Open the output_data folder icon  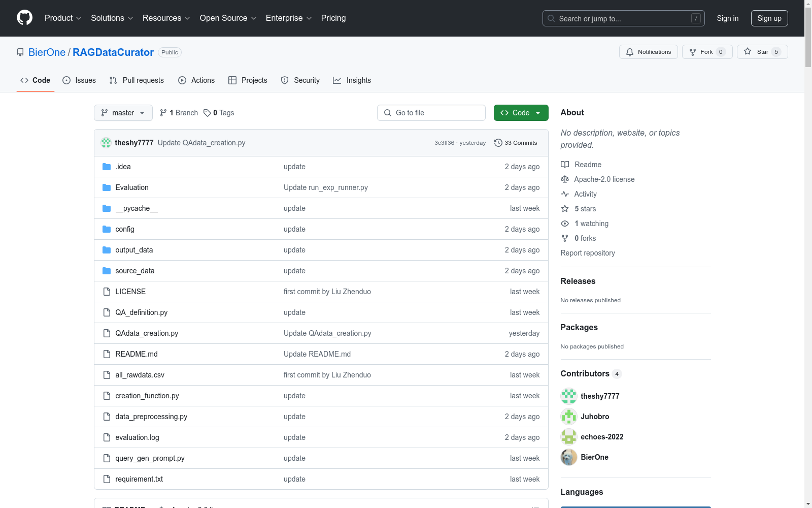coord(107,250)
